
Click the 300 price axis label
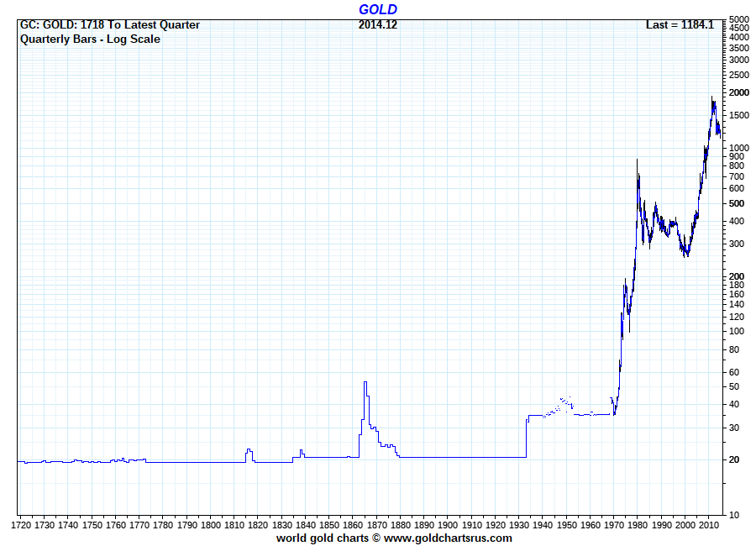point(737,244)
